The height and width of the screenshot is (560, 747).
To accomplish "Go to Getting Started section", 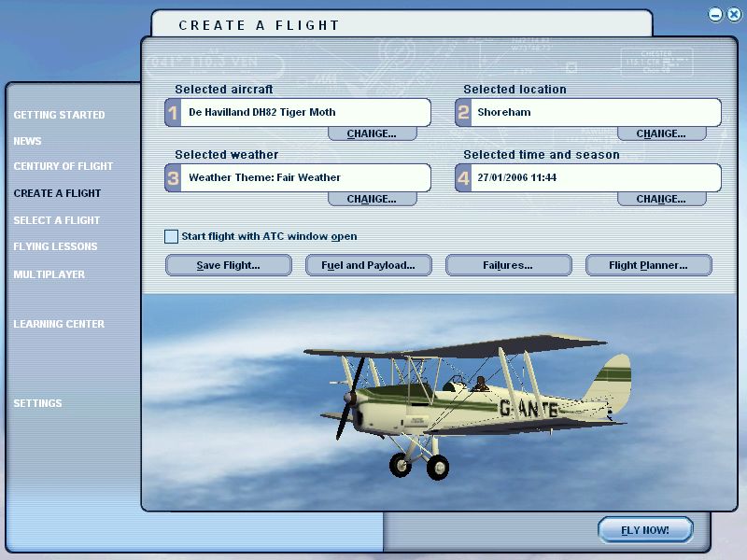I will [x=59, y=115].
